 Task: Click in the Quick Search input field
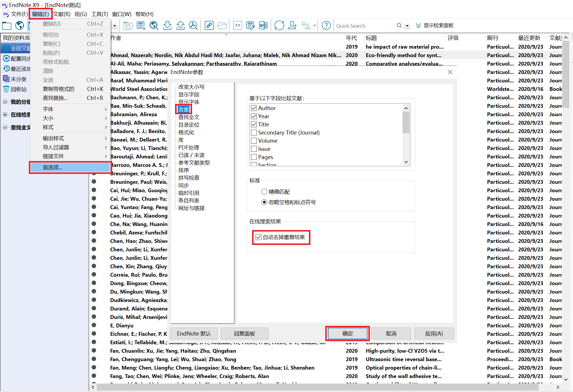tap(364, 26)
